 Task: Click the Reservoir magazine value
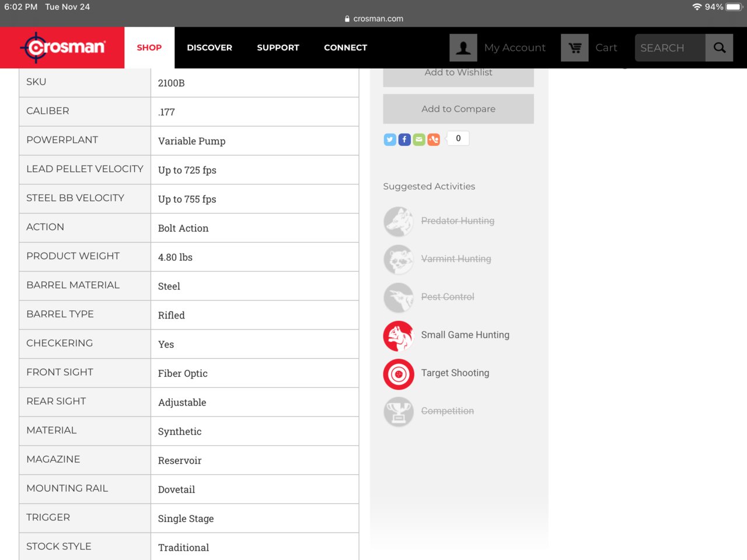click(x=180, y=461)
